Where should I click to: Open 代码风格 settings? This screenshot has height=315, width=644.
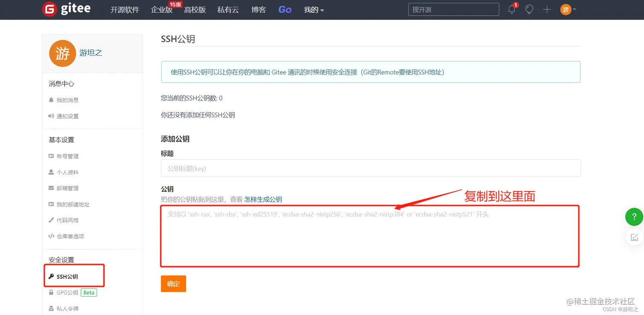click(68, 220)
